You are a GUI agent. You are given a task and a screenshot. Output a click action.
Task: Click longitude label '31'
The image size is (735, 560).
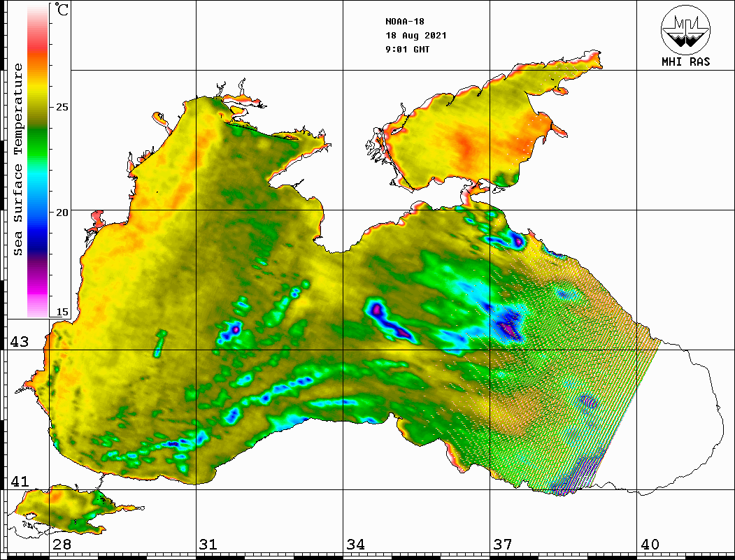click(208, 544)
